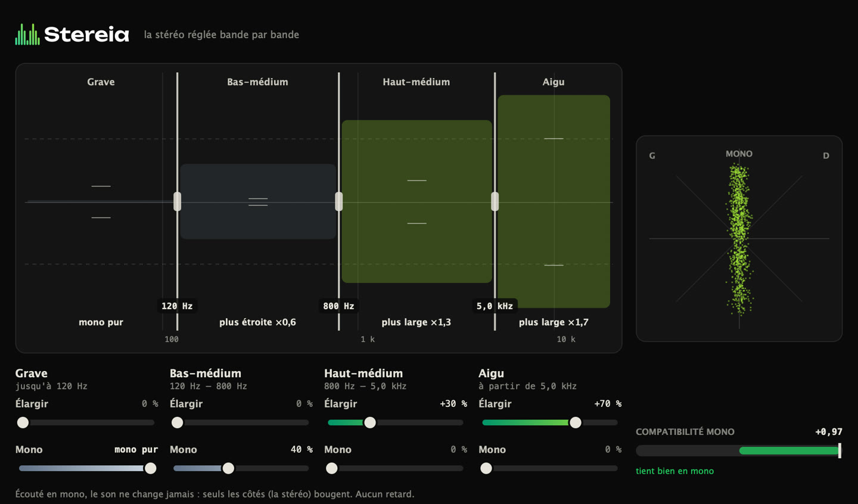
Task: Click the Haut-médium Mono slider knob
Action: point(332,468)
